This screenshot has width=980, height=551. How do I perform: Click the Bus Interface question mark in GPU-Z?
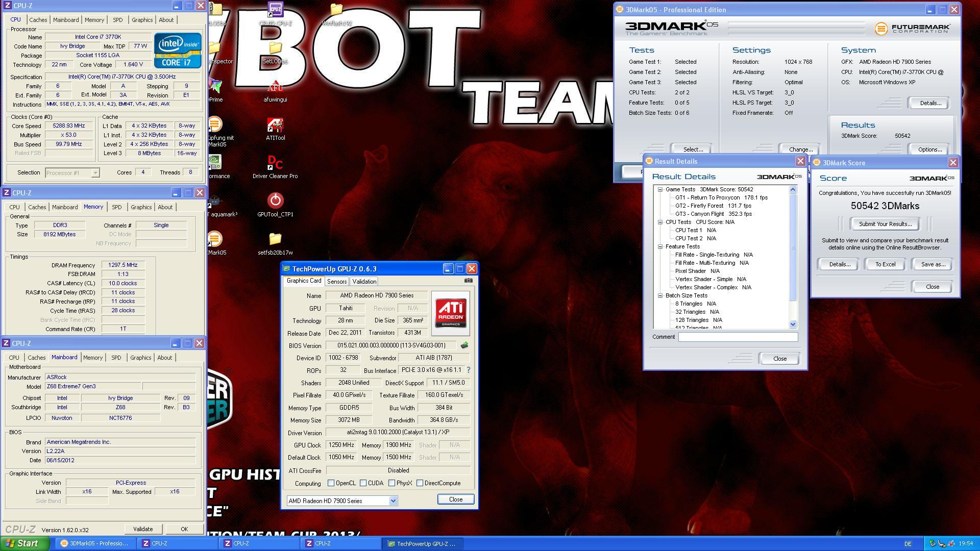click(468, 370)
